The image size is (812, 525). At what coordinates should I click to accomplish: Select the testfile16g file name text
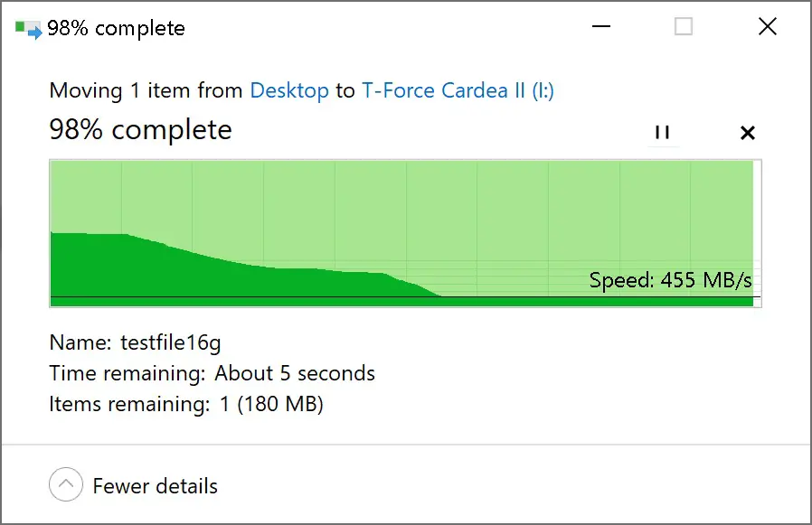coord(170,342)
